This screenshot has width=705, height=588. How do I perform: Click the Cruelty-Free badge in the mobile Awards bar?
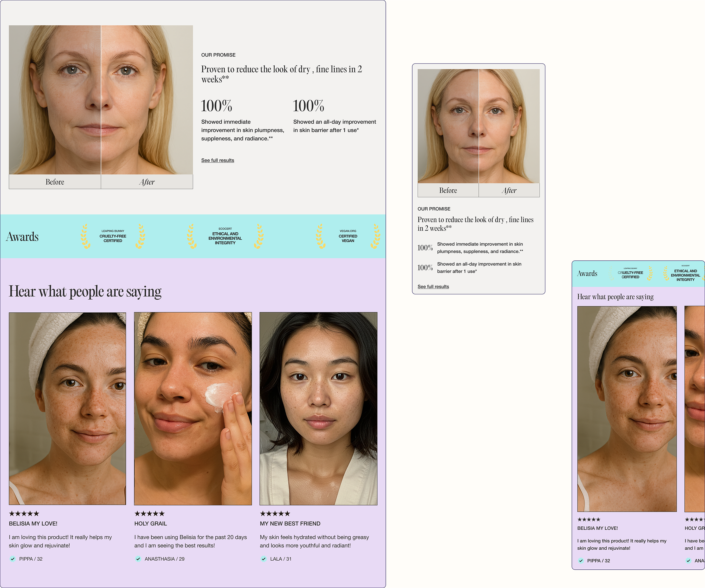pos(631,273)
